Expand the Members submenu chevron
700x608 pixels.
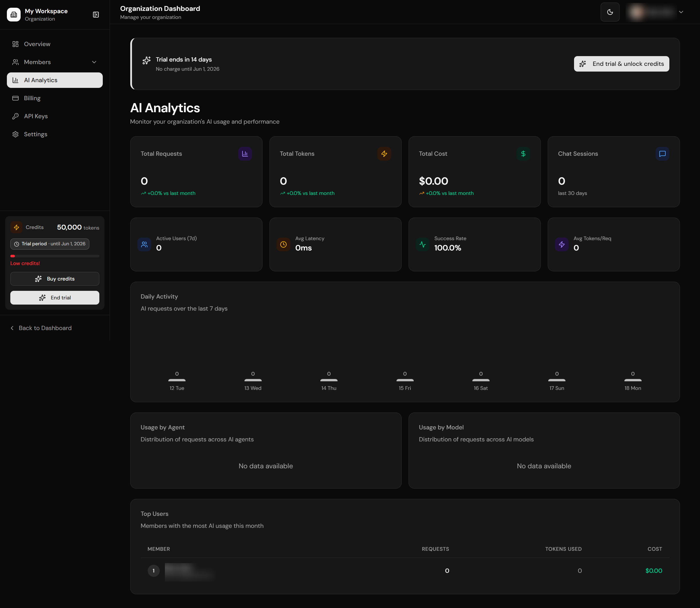[94, 62]
